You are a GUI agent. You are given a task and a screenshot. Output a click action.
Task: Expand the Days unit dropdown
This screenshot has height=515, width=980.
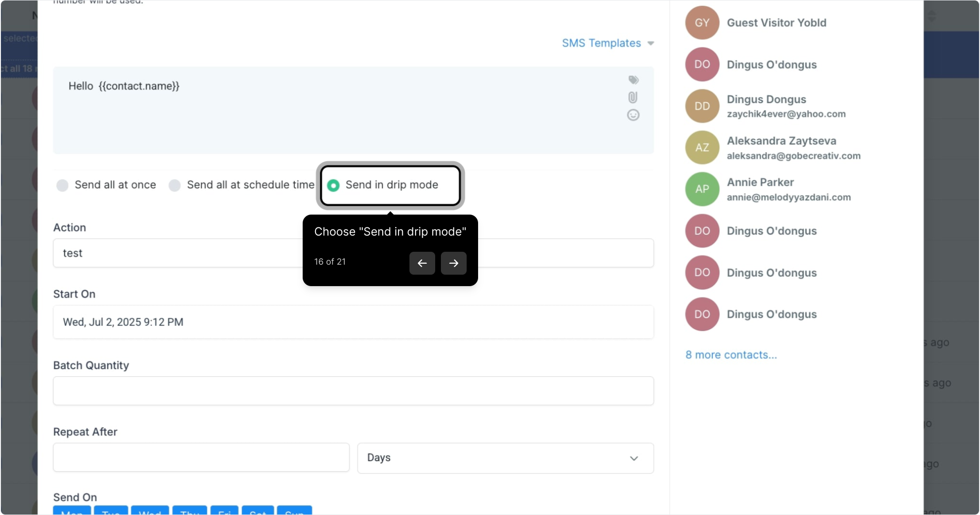click(505, 458)
